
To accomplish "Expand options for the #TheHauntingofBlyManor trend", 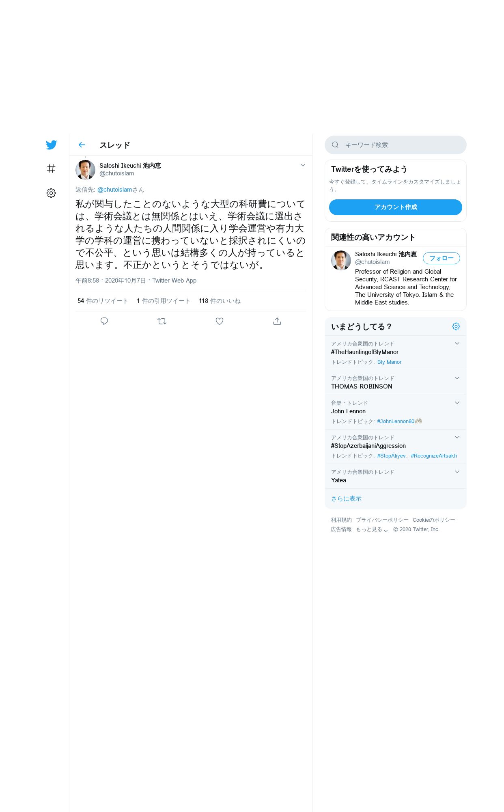I will click(457, 343).
